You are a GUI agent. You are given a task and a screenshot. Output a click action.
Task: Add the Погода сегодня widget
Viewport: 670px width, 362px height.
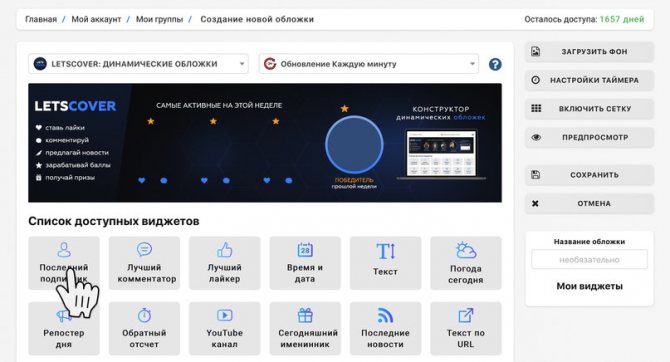(x=466, y=263)
